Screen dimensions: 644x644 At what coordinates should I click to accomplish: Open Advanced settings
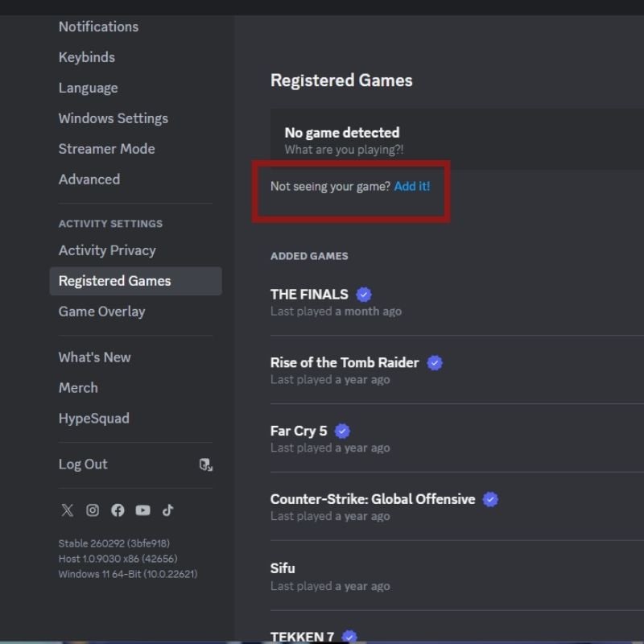tap(89, 180)
